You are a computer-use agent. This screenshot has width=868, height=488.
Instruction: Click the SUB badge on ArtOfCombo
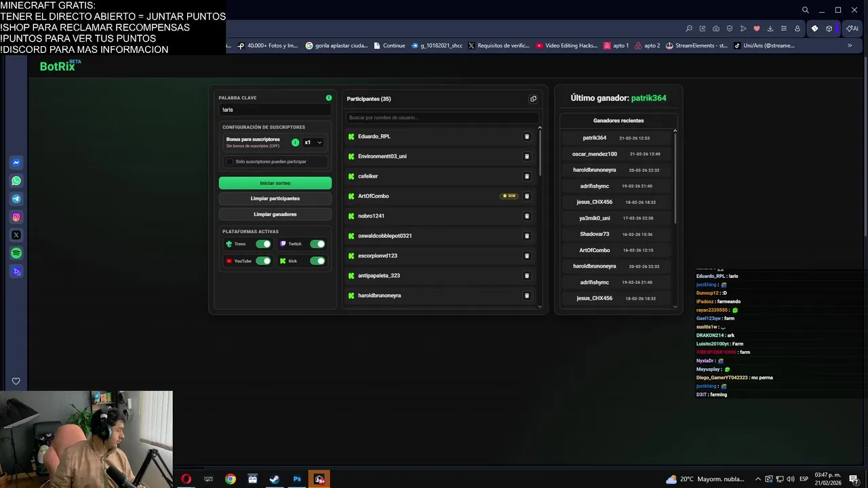[509, 196]
